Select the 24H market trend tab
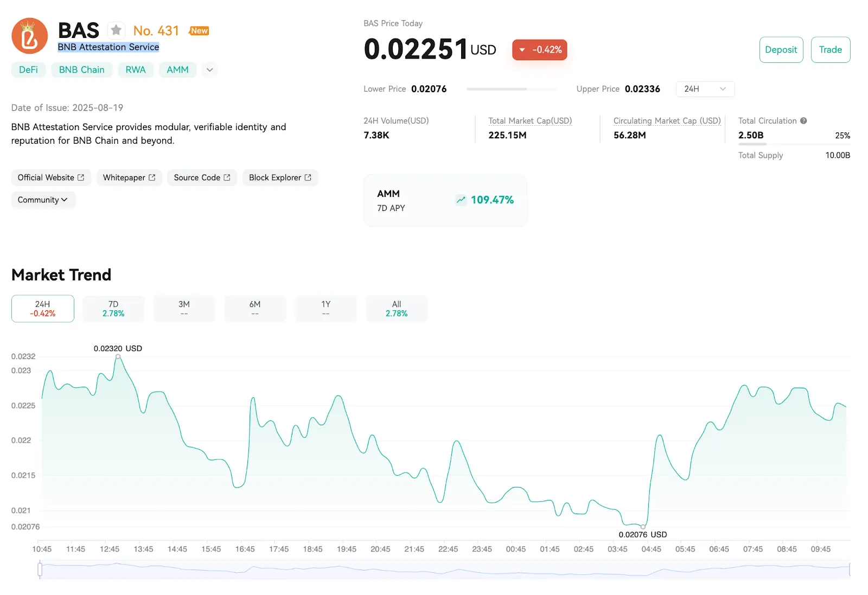This screenshot has height=595, width=868. pos(43,309)
